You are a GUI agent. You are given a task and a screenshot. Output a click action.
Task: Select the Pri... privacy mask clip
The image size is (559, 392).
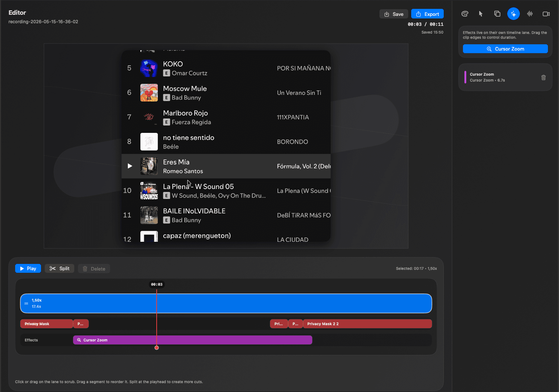[279, 324]
